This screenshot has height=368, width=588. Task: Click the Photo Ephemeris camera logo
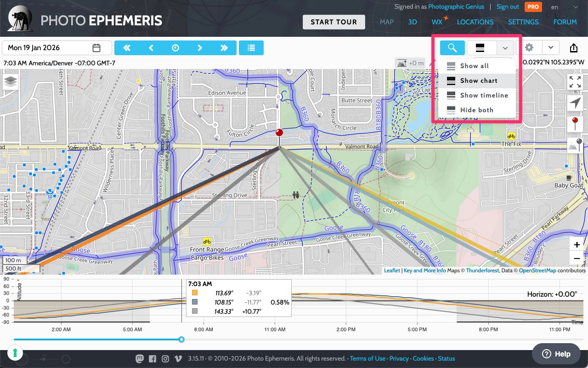[20, 18]
